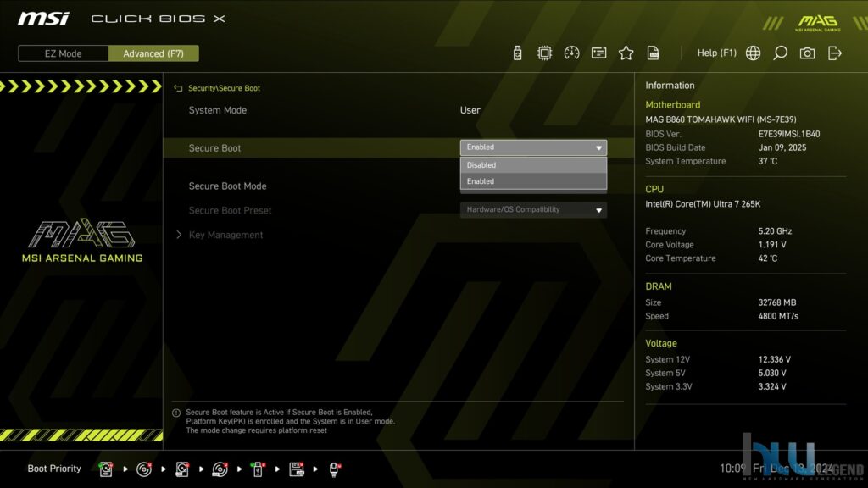Click the MSI logo

tap(43, 19)
